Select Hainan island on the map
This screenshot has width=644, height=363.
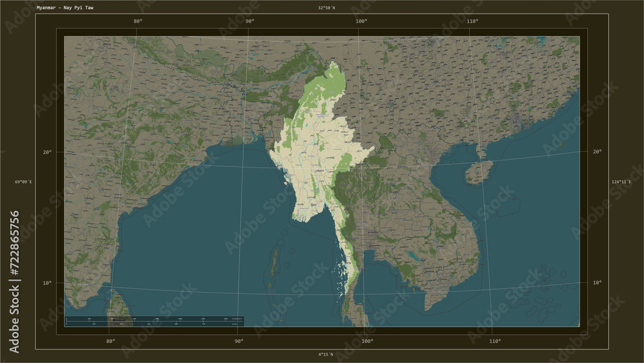point(478,172)
